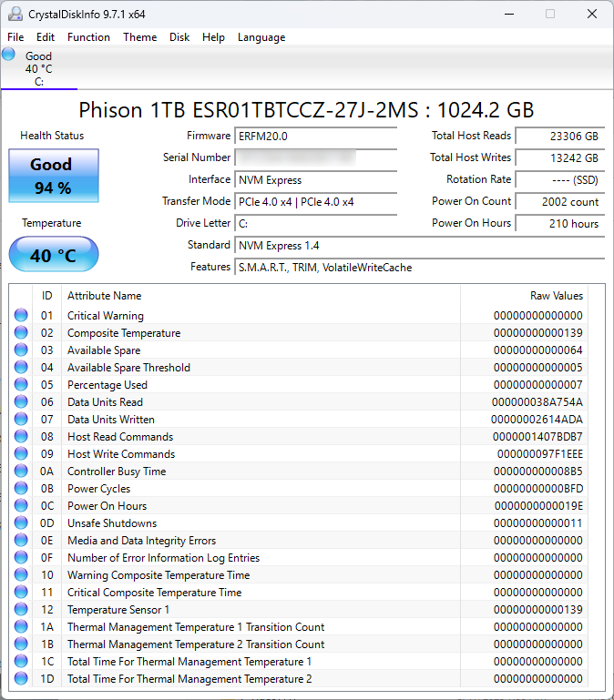The height and width of the screenshot is (700, 614).
Task: Select raw value 0000001407BDB7
Action: click(537, 437)
